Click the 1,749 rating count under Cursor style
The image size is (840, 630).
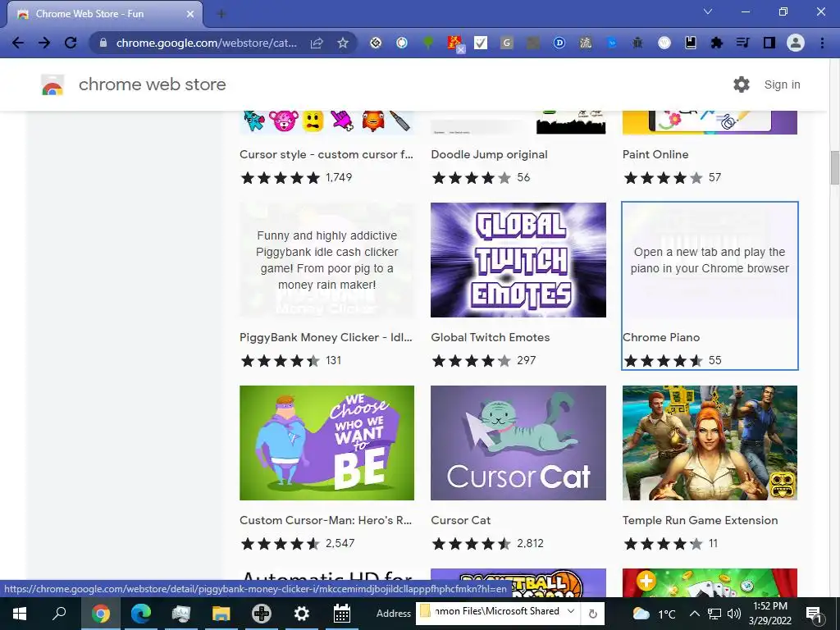click(x=339, y=177)
